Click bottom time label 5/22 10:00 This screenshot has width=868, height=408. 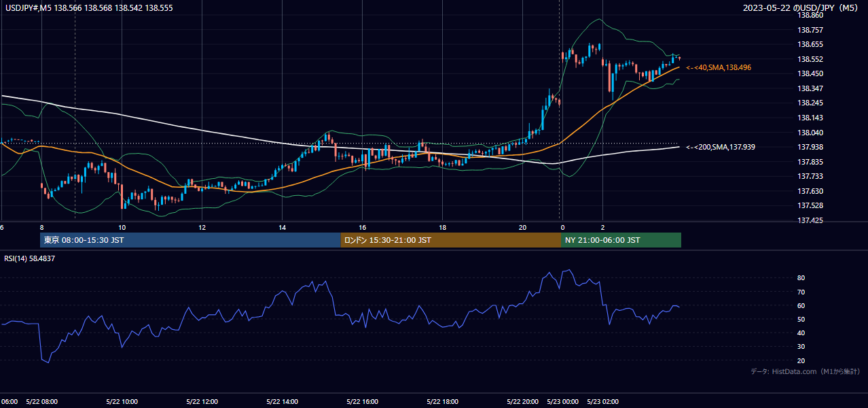(122, 401)
